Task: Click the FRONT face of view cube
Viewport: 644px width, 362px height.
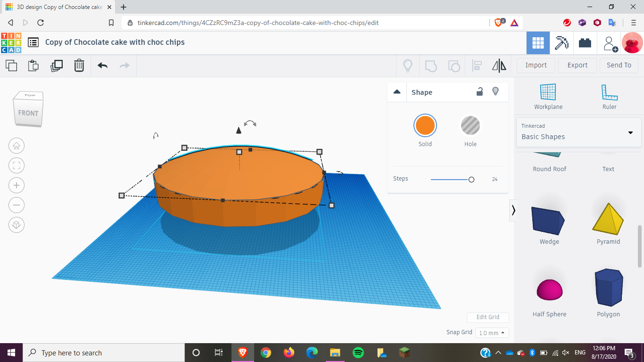Action: point(28,113)
